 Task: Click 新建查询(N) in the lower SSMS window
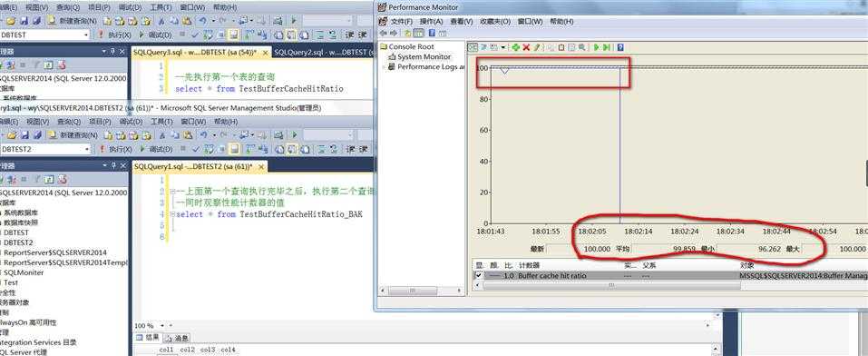73,134
